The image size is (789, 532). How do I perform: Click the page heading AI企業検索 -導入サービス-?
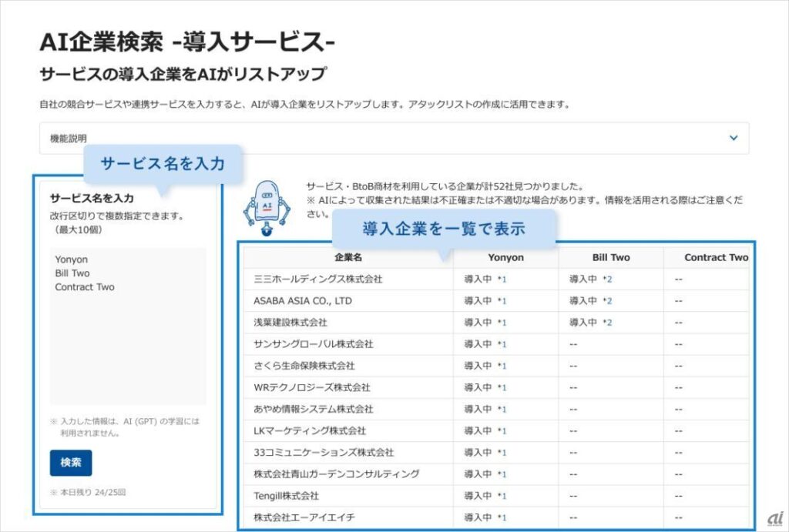click(187, 42)
